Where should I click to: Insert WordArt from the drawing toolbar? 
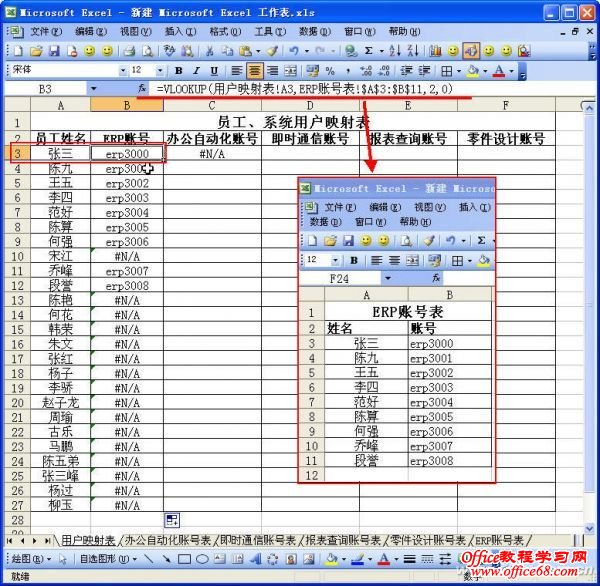click(x=255, y=559)
